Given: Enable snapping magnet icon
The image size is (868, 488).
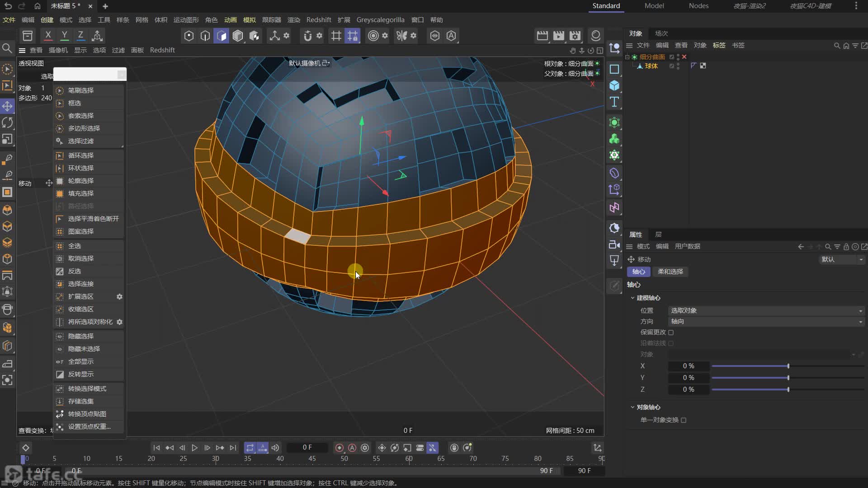Looking at the screenshot, I should coord(307,36).
